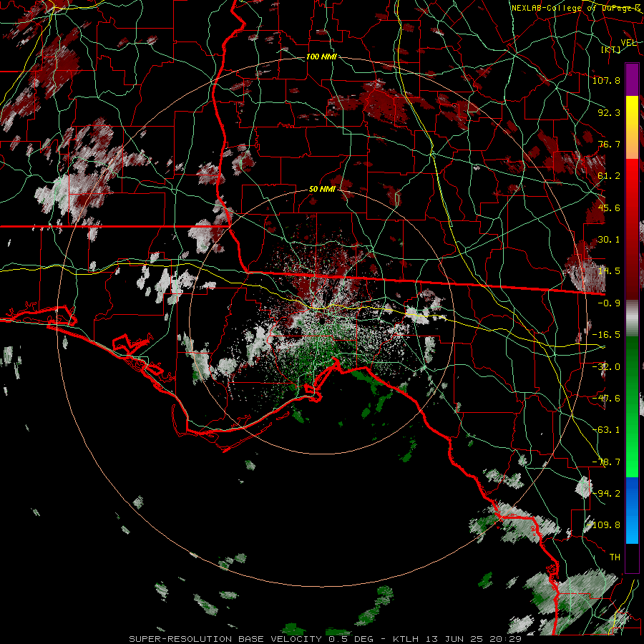Click the 30.1 value on the velocity scale
Screen dimensions: 644x644
point(609,240)
